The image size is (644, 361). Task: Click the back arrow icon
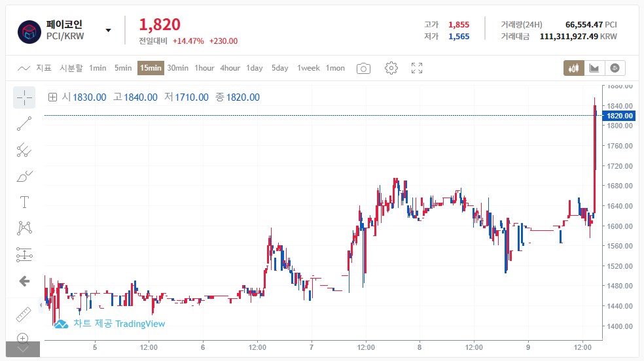pyautogui.click(x=24, y=281)
